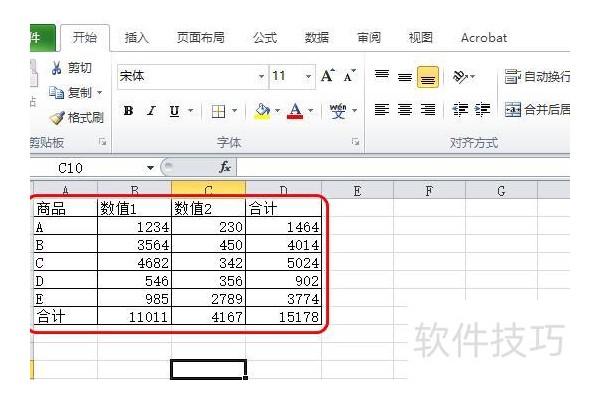Switch to the 插入 Insert tab
Viewport: 600px width, 400px height.
click(137, 38)
